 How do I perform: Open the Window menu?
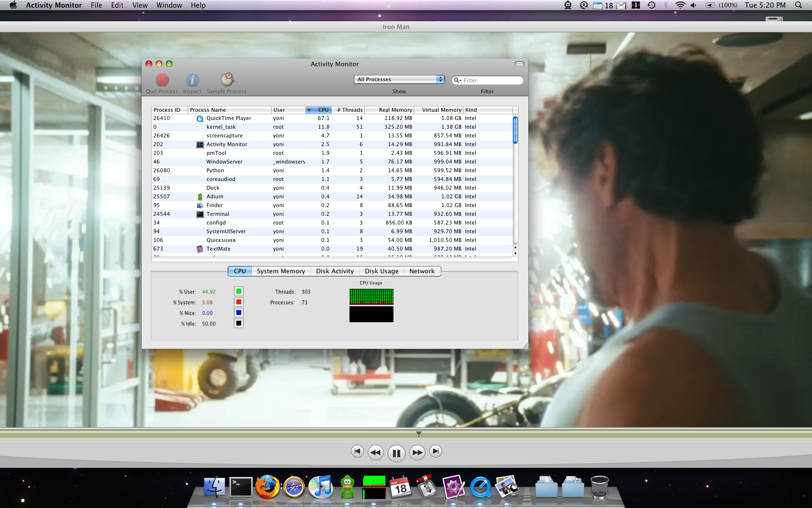[x=169, y=5]
